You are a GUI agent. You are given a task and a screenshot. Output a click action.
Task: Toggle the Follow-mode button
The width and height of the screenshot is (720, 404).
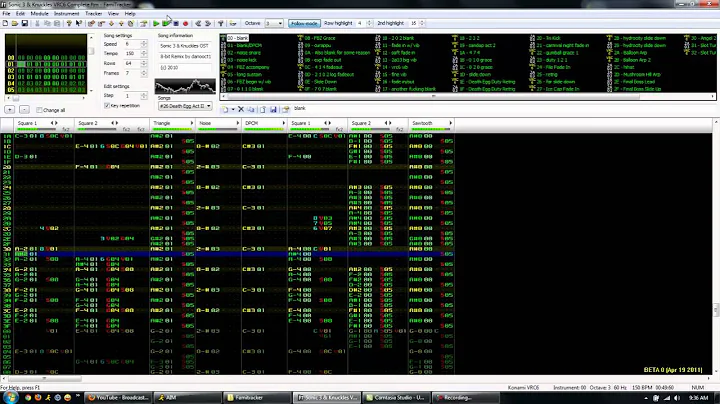pyautogui.click(x=304, y=23)
